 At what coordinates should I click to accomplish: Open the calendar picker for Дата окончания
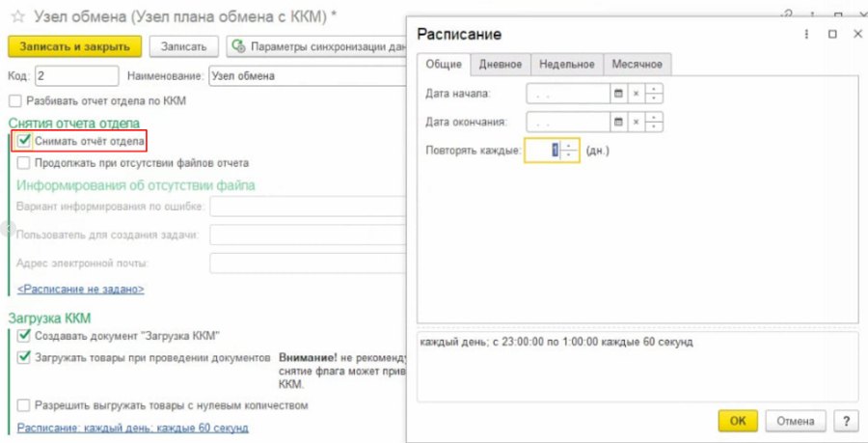click(x=619, y=122)
